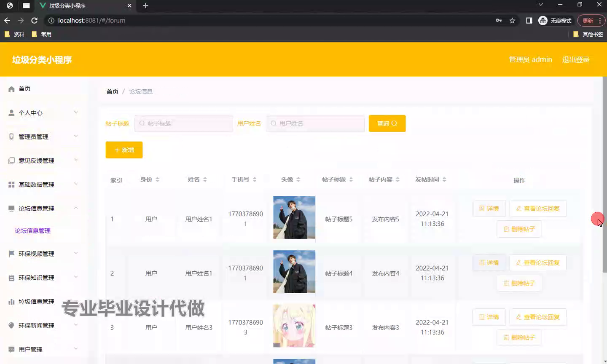Screen dimensions: 607x364
Task: Close the 垃圾分类小程序 browser tab
Action: point(129,5)
